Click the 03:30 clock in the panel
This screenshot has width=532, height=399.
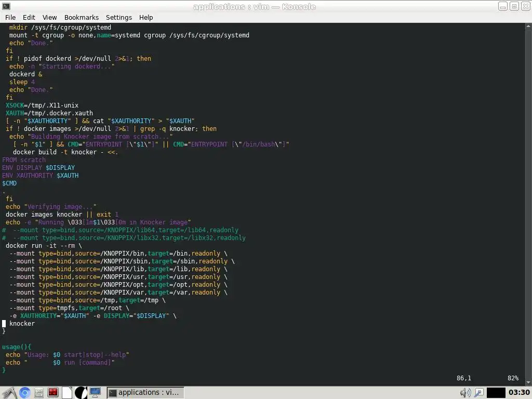coord(519,393)
